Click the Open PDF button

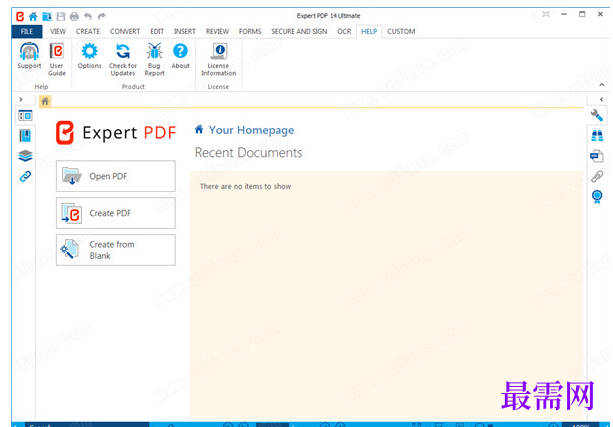click(116, 176)
